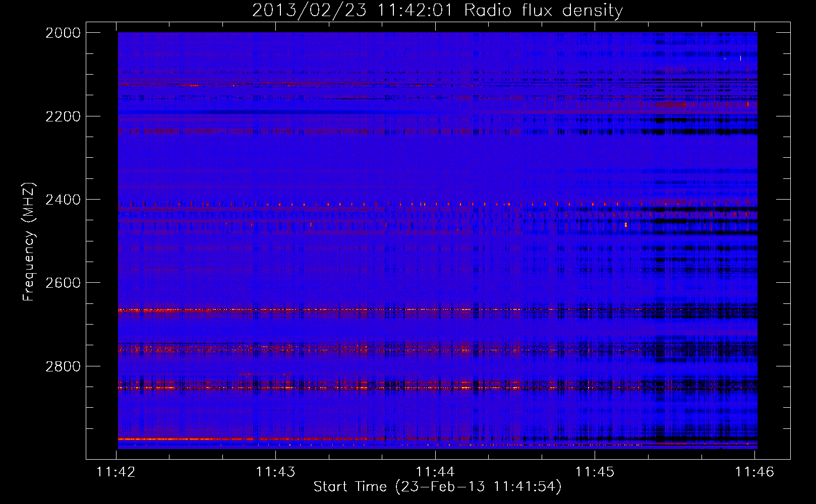The height and width of the screenshot is (504, 816).
Task: Click the 11:46 time tick label
Action: 754,472
